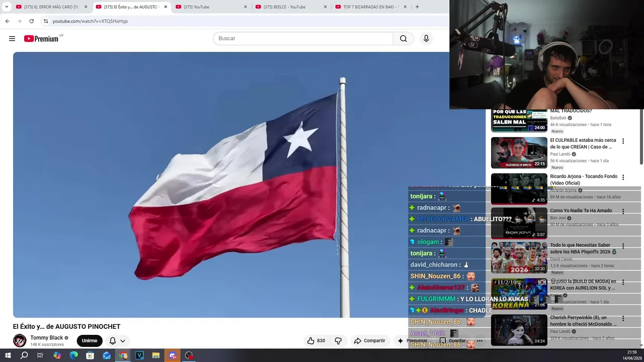Open options for 'Como Yo Nadie Te Ha Amado'
The image size is (644, 362).
[x=623, y=212]
